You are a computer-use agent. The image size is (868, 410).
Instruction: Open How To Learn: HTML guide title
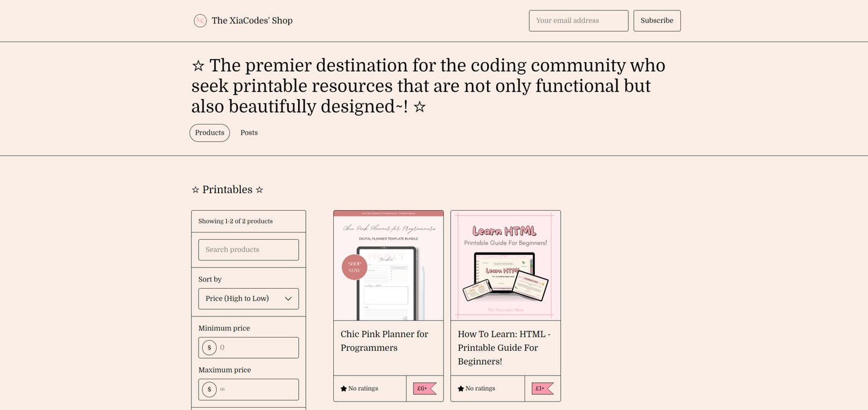pos(504,348)
